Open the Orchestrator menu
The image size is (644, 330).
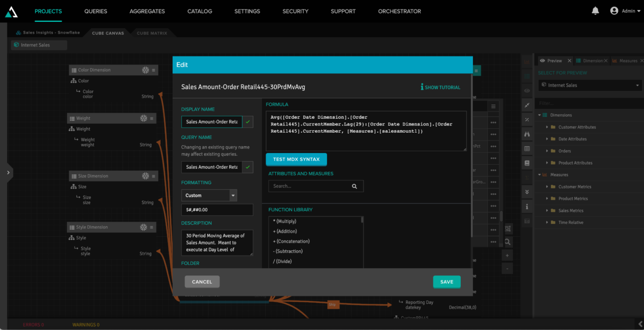tap(400, 11)
